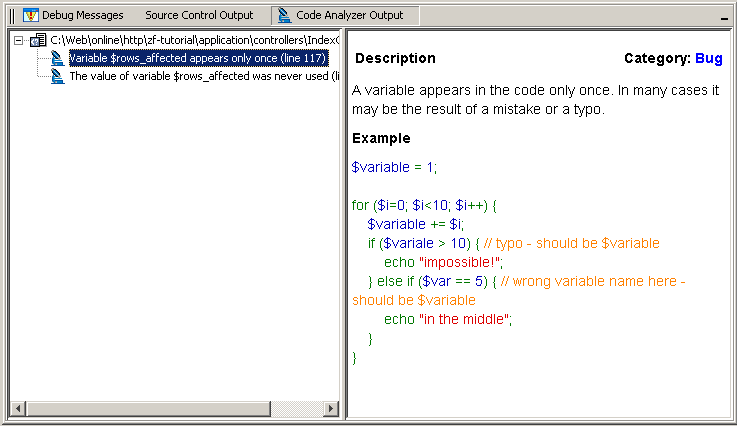The height and width of the screenshot is (426, 737).
Task: Collapse the C:\Web\online file tree node
Action: tap(19, 40)
